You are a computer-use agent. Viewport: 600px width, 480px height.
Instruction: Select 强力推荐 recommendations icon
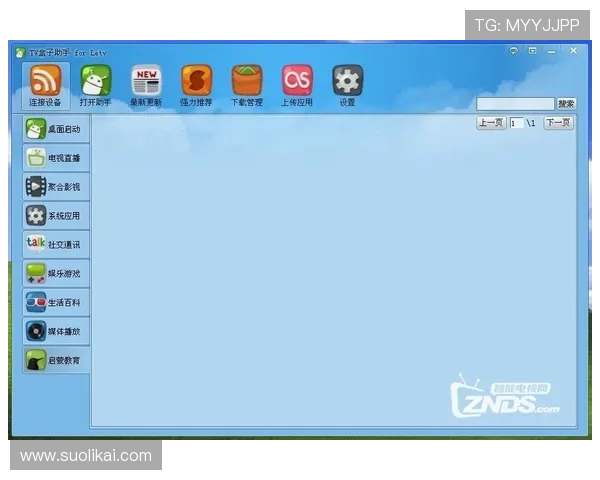196,86
